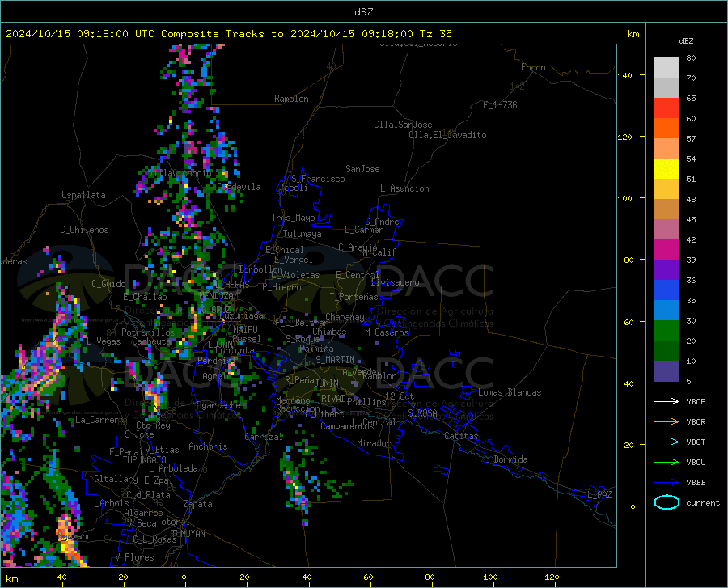Viewport: 728px width, 588px height.
Task: Click the L_Dormida map label
Action: 505,459
